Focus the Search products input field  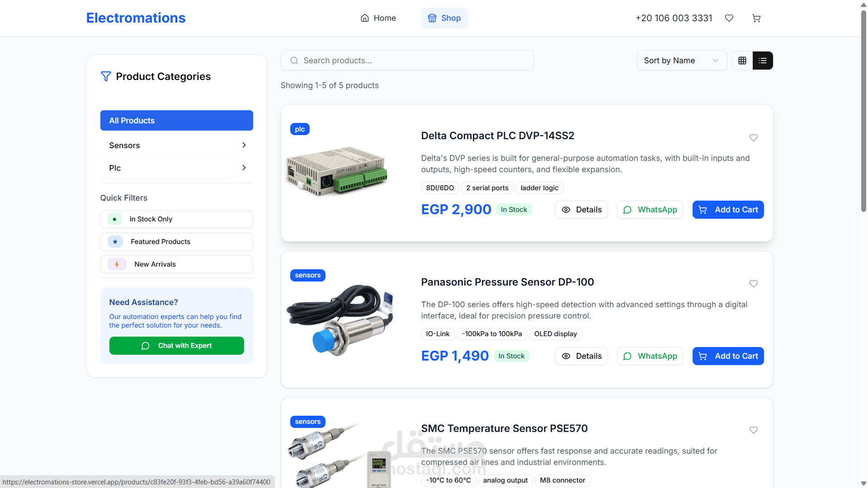407,61
